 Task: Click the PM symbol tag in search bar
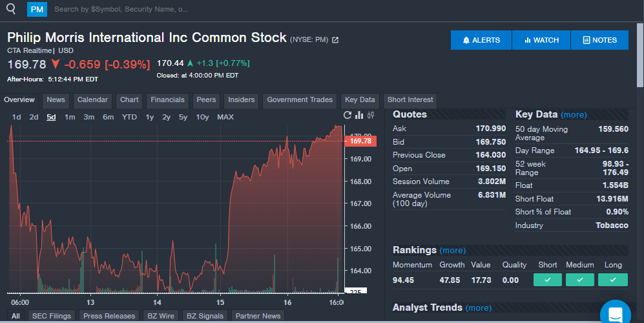point(37,9)
